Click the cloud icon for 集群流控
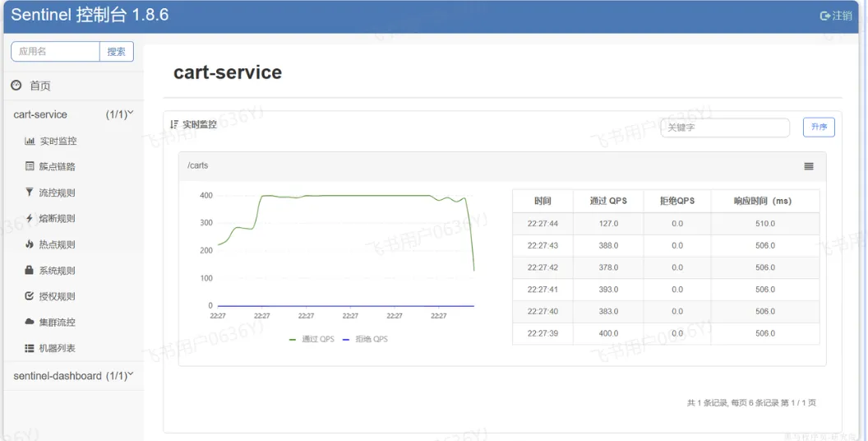Image resolution: width=868 pixels, height=441 pixels. point(30,322)
